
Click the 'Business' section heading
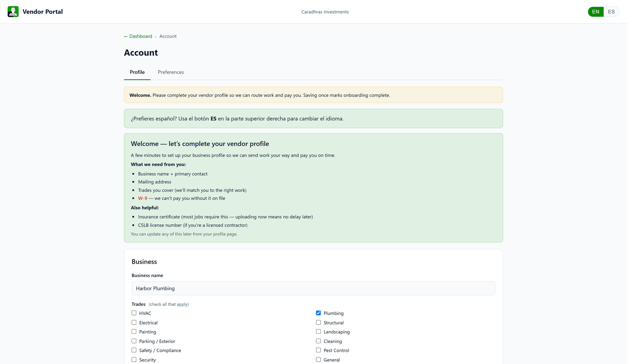click(144, 262)
